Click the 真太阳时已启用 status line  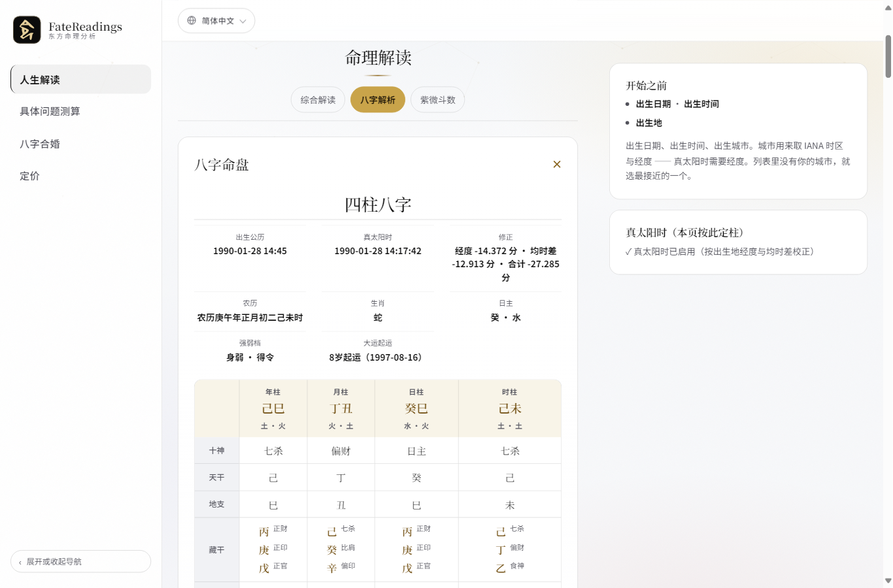[x=720, y=252]
